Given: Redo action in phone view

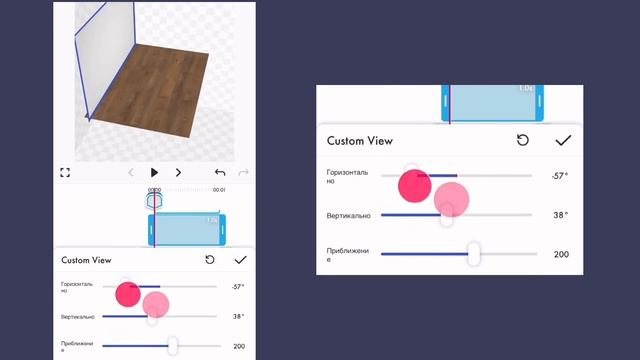Looking at the screenshot, I should click(x=243, y=173).
